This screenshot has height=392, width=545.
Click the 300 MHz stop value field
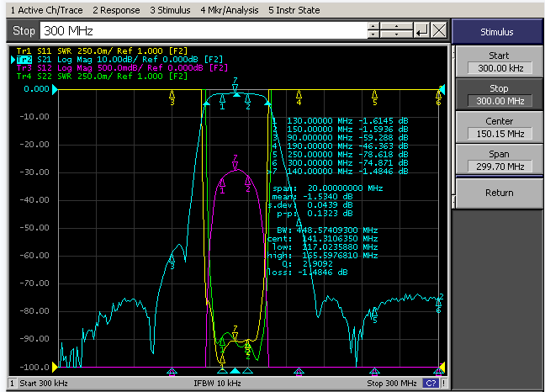click(204, 31)
